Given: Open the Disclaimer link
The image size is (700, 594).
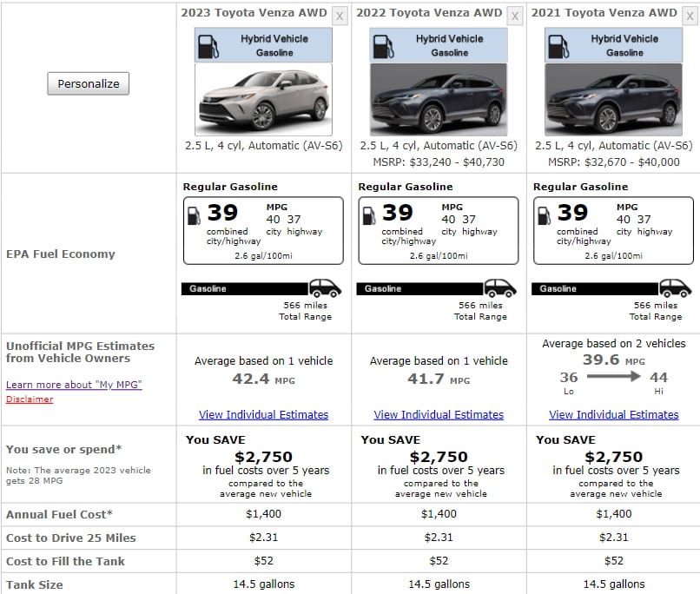Looking at the screenshot, I should click(x=30, y=399).
